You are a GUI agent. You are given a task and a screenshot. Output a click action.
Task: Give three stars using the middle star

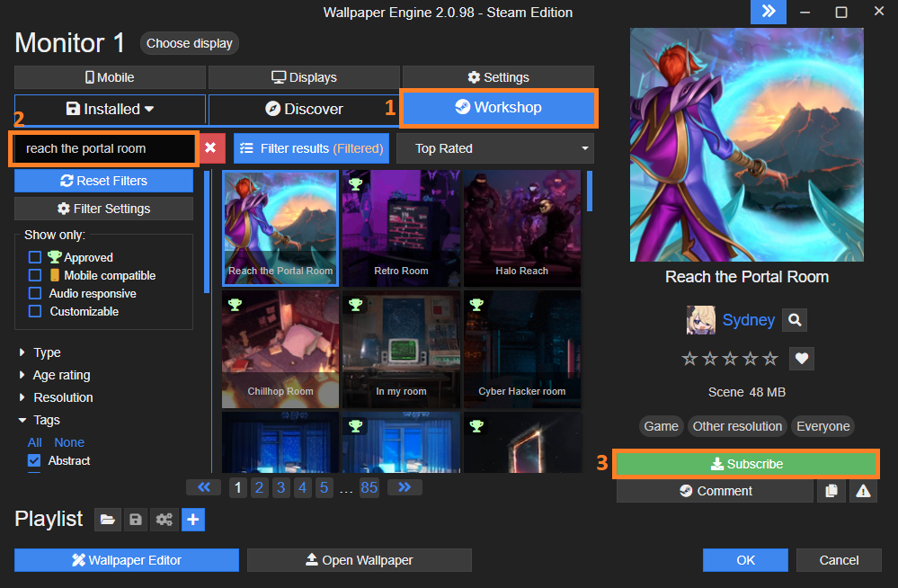click(x=730, y=359)
